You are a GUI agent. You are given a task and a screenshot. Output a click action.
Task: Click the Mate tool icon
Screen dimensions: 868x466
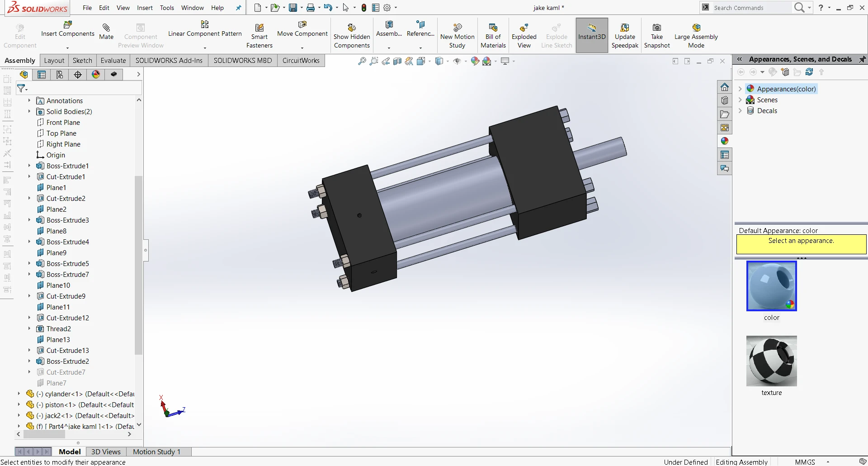tap(106, 28)
